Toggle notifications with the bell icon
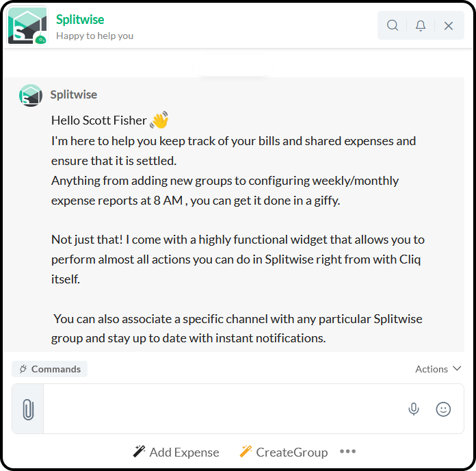476x471 pixels. coord(421,25)
